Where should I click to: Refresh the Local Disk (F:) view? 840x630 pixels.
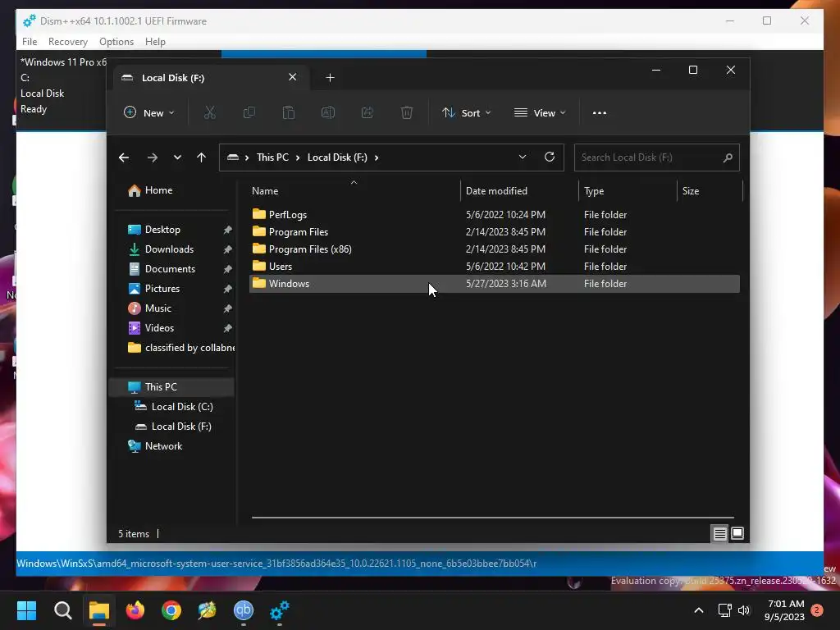coord(549,157)
